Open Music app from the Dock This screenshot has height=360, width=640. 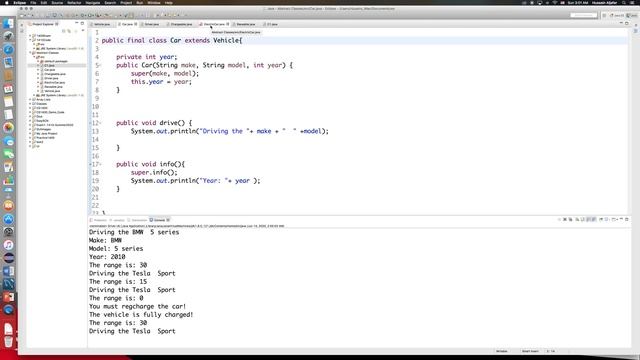(8, 245)
